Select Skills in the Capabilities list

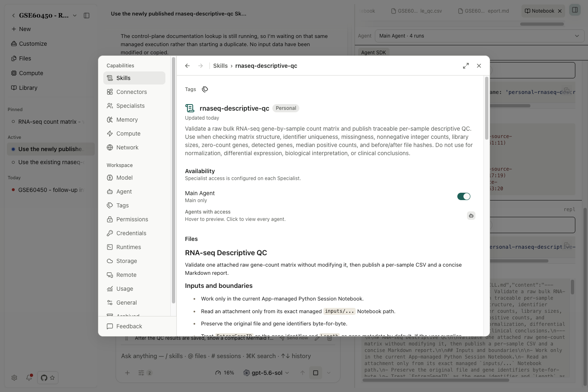pos(134,78)
